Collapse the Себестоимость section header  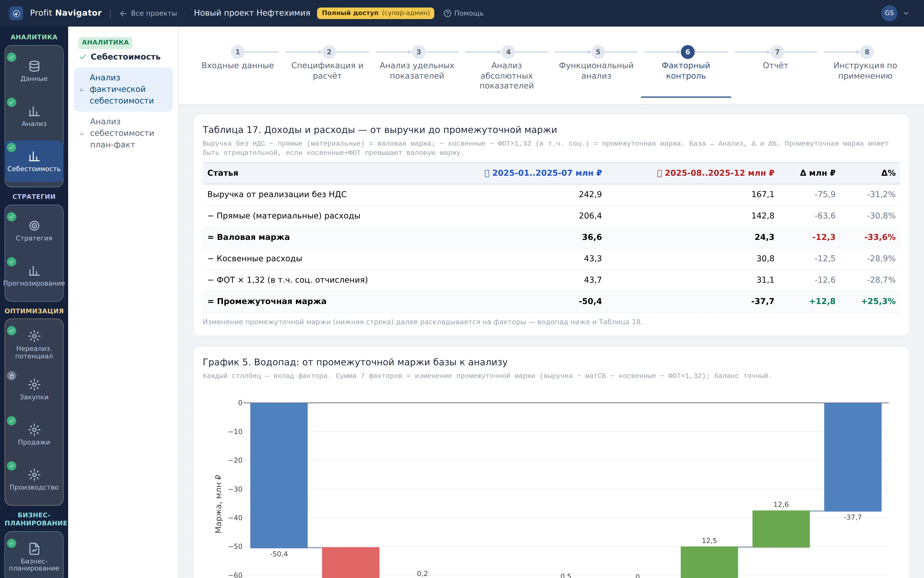pyautogui.click(x=120, y=57)
